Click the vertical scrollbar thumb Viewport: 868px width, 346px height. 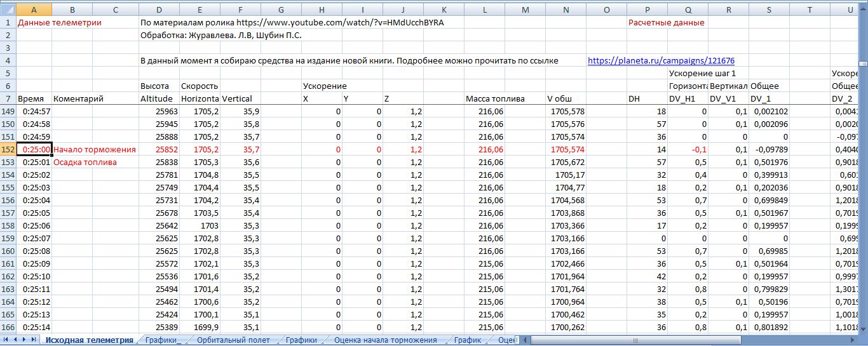[863, 63]
